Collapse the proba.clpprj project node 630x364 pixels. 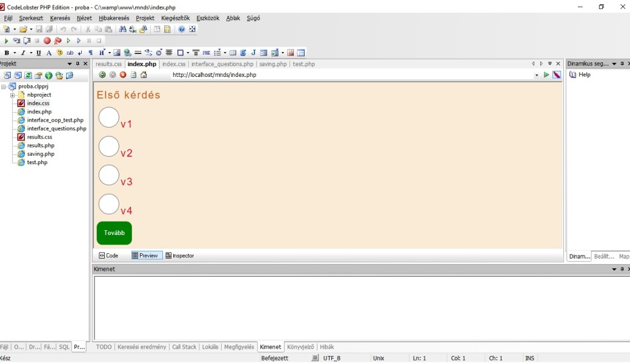[x=4, y=87]
